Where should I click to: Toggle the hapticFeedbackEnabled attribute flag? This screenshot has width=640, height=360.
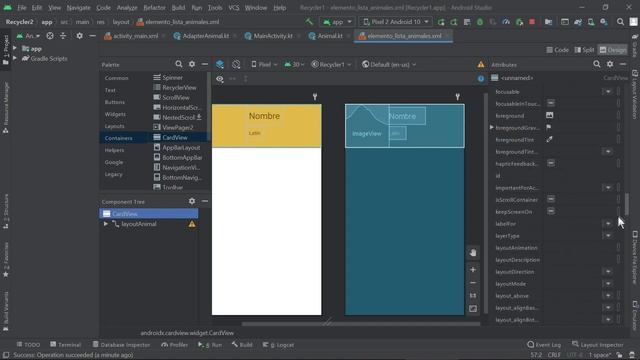click(x=551, y=163)
